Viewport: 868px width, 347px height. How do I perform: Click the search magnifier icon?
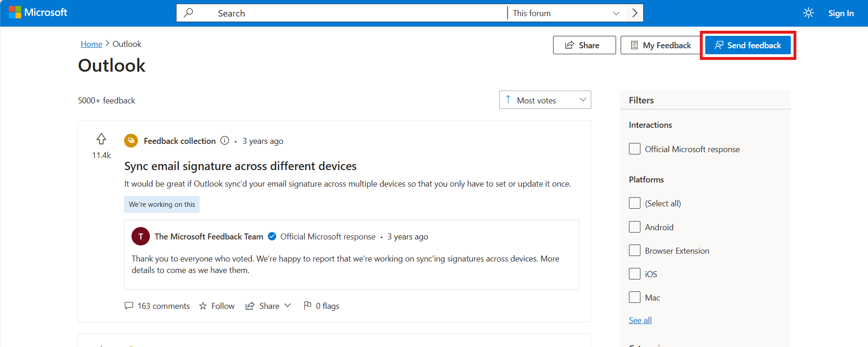click(x=188, y=13)
